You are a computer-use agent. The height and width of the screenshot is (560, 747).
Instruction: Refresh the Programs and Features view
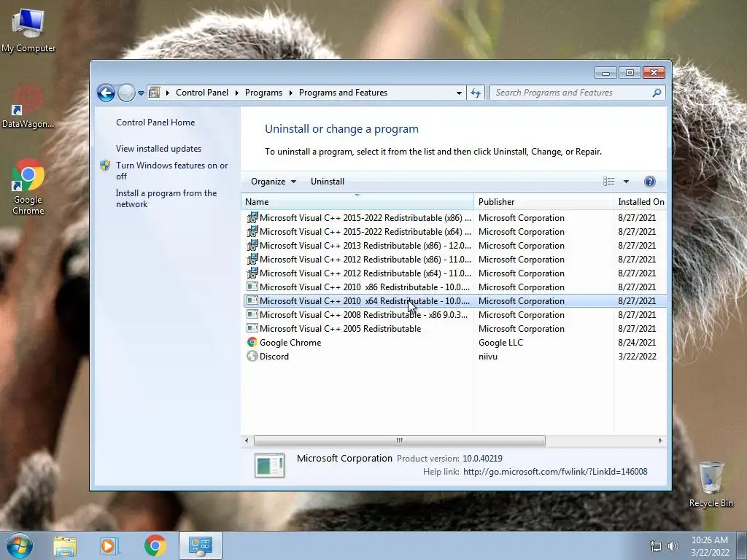476,93
